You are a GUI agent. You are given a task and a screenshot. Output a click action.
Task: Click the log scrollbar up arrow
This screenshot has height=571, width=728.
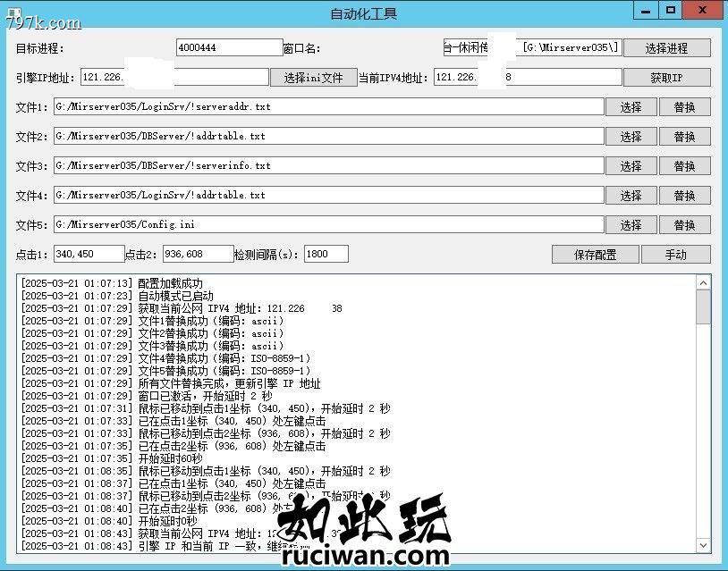(x=703, y=283)
